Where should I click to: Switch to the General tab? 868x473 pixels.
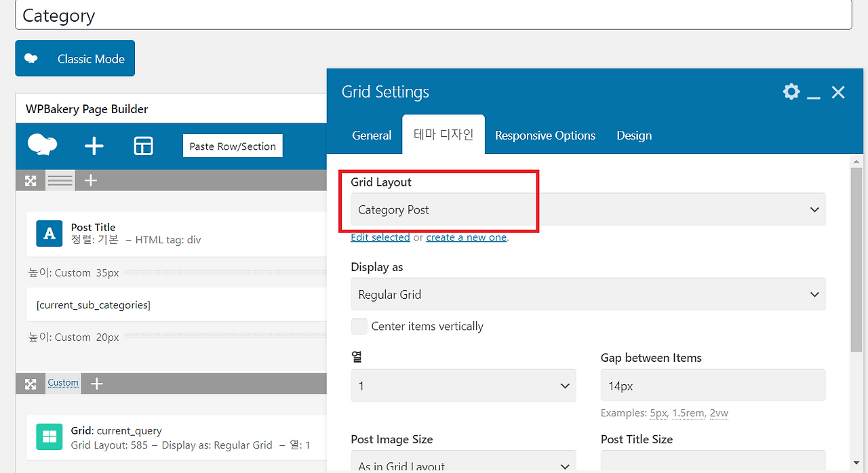coord(372,136)
